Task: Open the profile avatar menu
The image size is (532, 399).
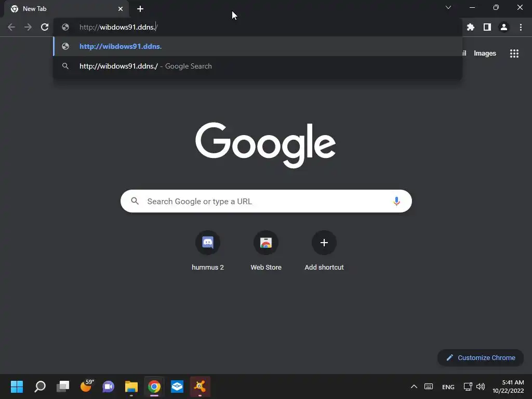Action: [x=504, y=27]
